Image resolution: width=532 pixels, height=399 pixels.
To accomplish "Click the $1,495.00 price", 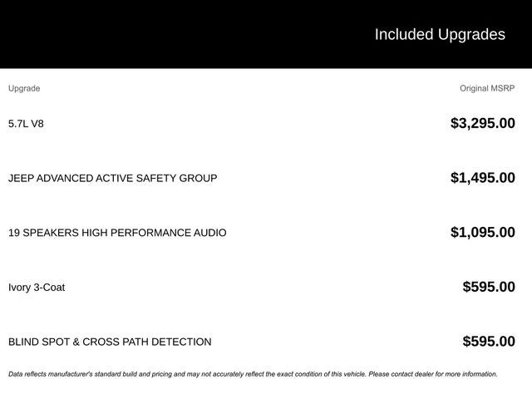I will point(482,178).
